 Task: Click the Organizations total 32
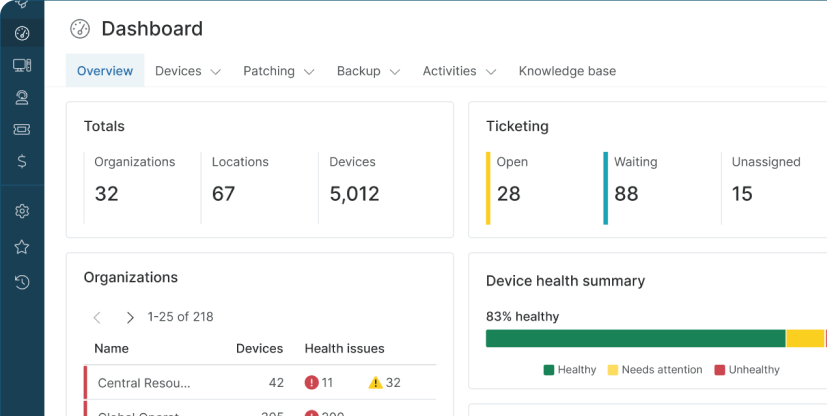107,194
